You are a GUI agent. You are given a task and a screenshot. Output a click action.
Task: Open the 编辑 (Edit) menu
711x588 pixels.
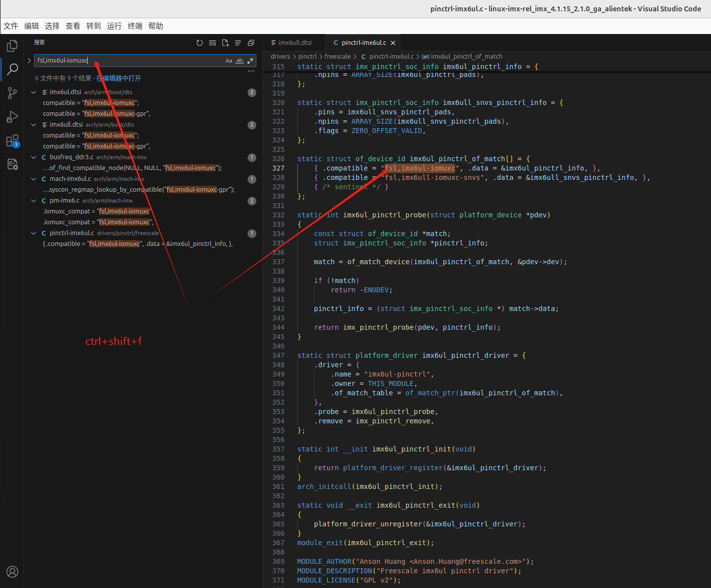[32, 26]
